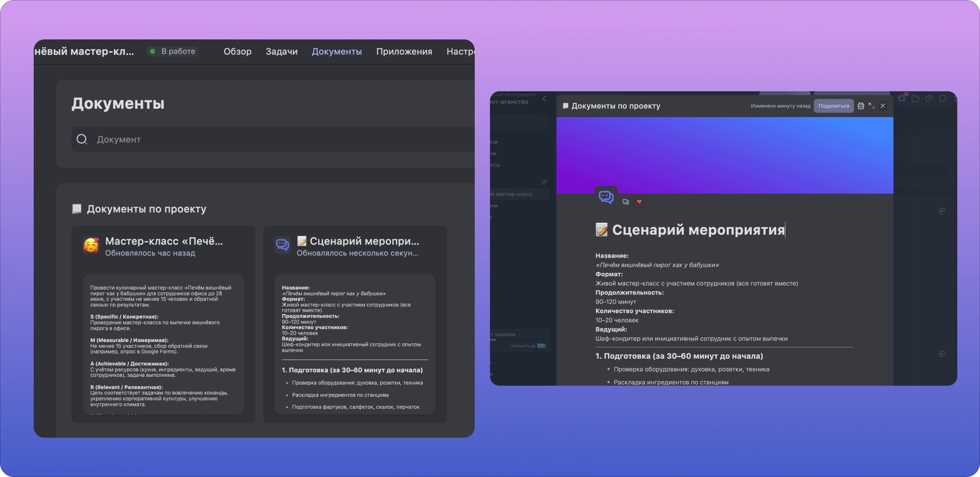
Task: Click the large document chat emoji icon
Action: [x=606, y=197]
